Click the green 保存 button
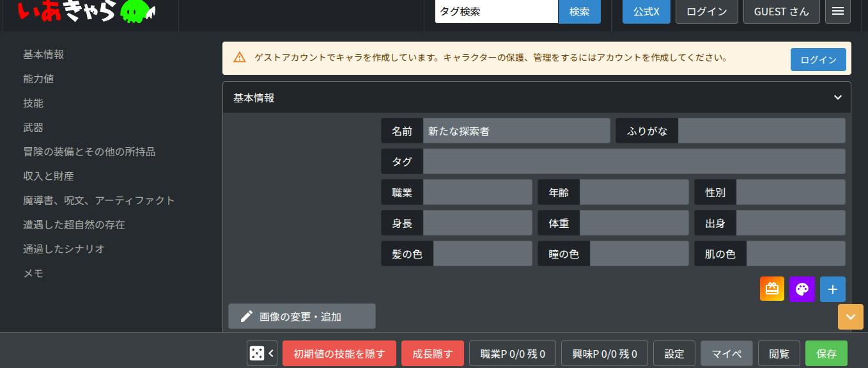Screen dimensions: 868x368 click(x=826, y=353)
